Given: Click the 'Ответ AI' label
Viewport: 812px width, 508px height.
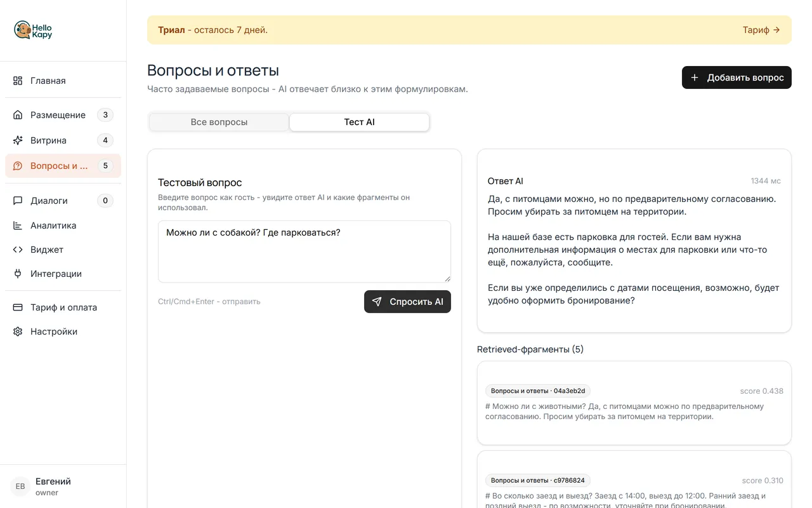Looking at the screenshot, I should [x=506, y=181].
